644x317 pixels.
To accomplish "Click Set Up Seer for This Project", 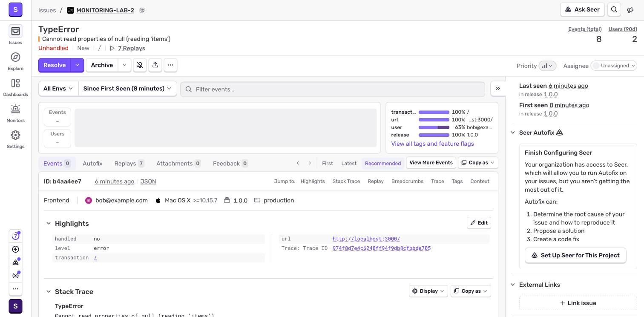I will click(575, 256).
